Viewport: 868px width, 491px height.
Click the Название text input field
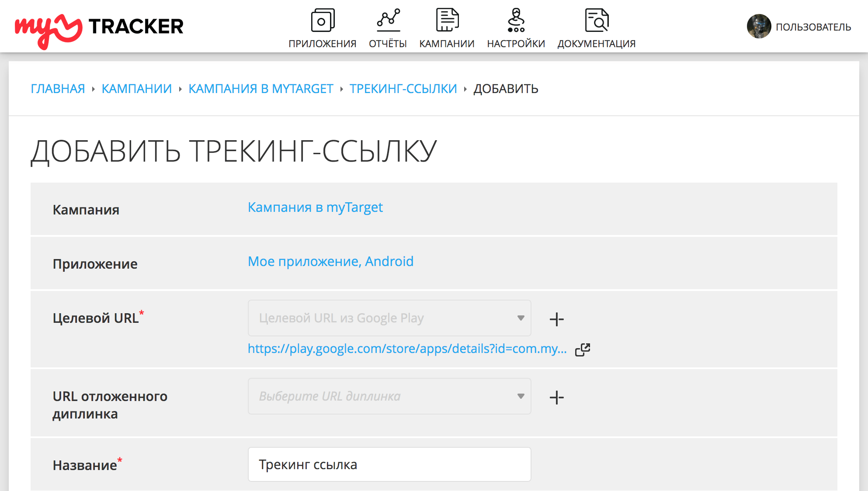[x=389, y=464]
